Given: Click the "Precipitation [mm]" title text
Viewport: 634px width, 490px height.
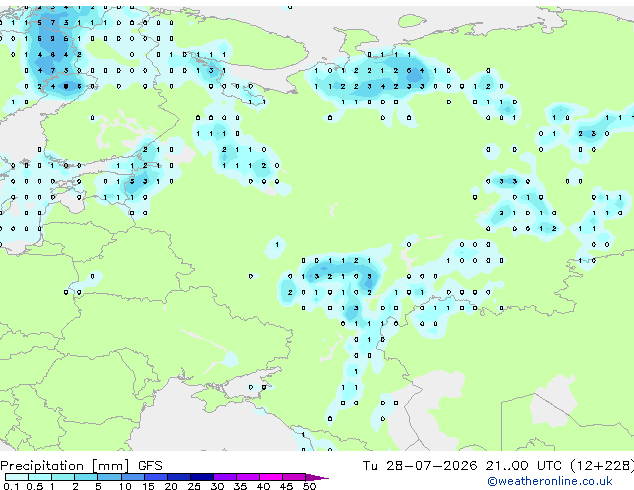Looking at the screenshot, I should click(65, 466).
